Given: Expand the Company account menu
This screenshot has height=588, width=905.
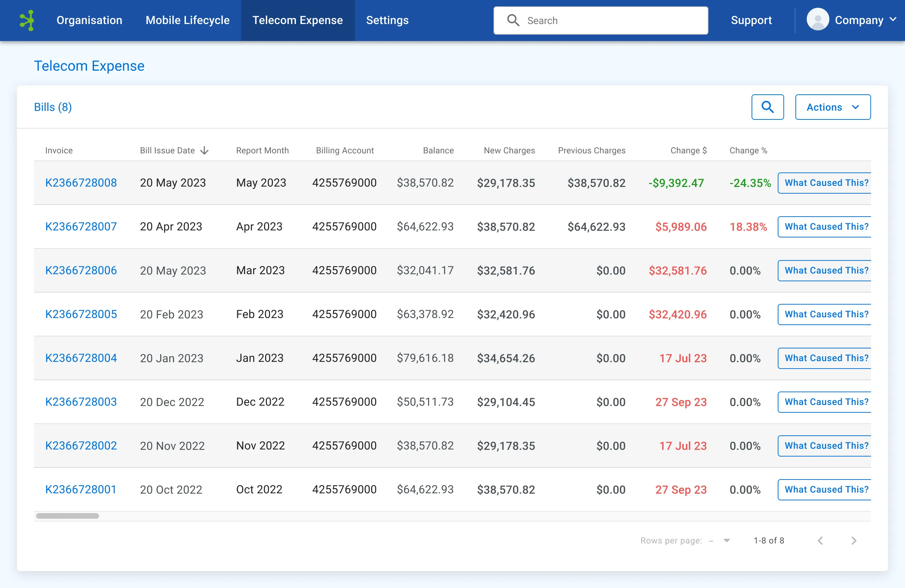Looking at the screenshot, I should click(866, 20).
